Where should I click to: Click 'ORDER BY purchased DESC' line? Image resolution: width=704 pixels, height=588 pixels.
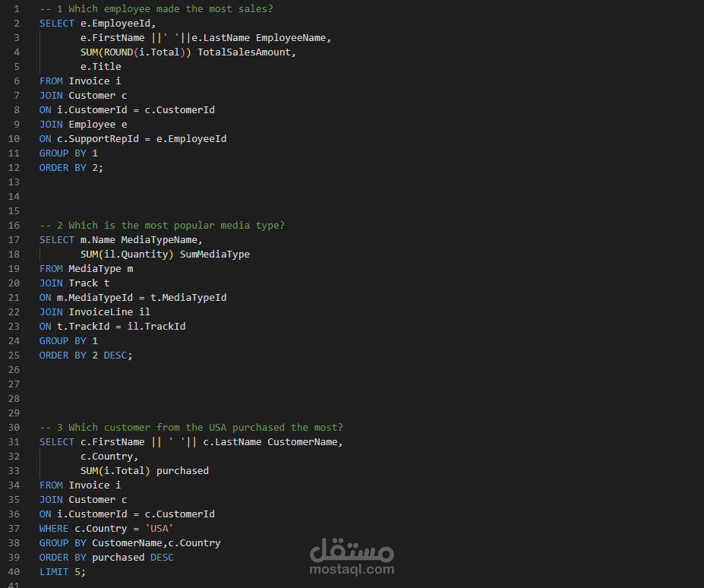click(106, 558)
